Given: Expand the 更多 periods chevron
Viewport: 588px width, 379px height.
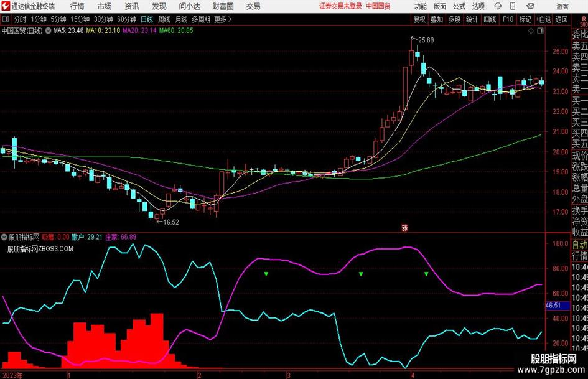Looking at the screenshot, I should point(230,19).
